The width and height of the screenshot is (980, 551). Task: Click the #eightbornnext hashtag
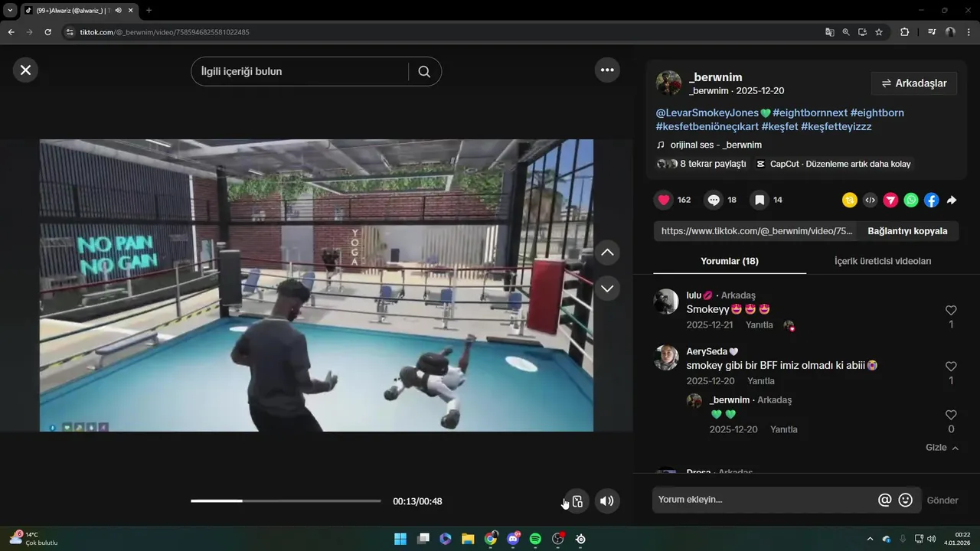click(x=810, y=112)
